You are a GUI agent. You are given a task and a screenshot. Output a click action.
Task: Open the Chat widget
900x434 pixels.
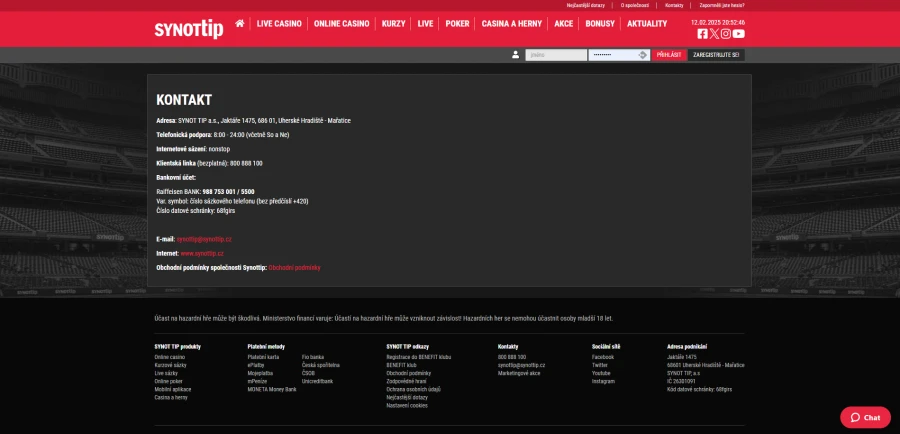(x=866, y=417)
